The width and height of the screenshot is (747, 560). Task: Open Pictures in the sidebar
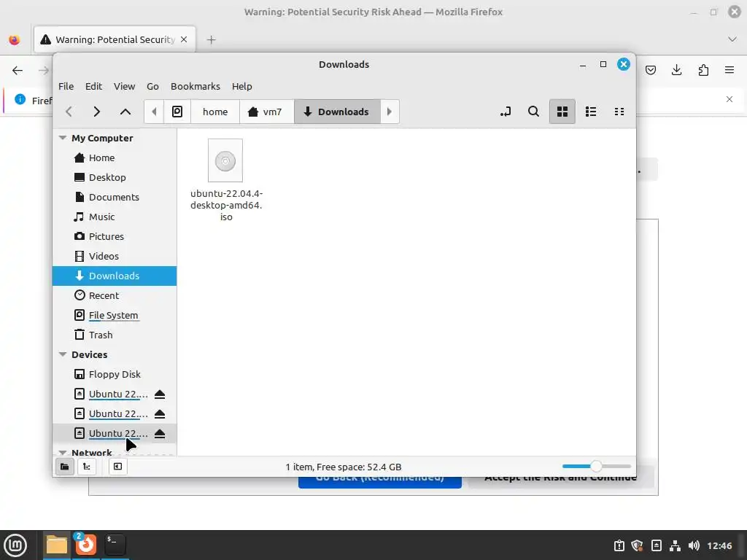click(115, 236)
